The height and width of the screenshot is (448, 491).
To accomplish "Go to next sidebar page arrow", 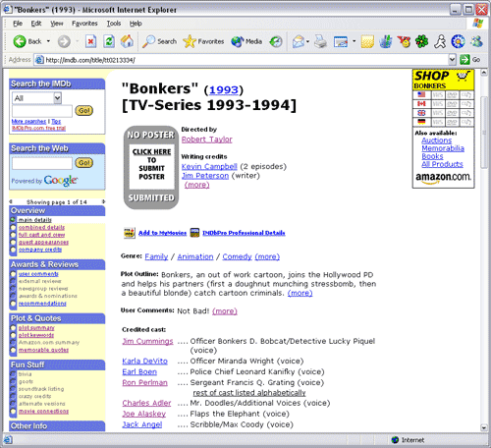I will pyautogui.click(x=103, y=201).
